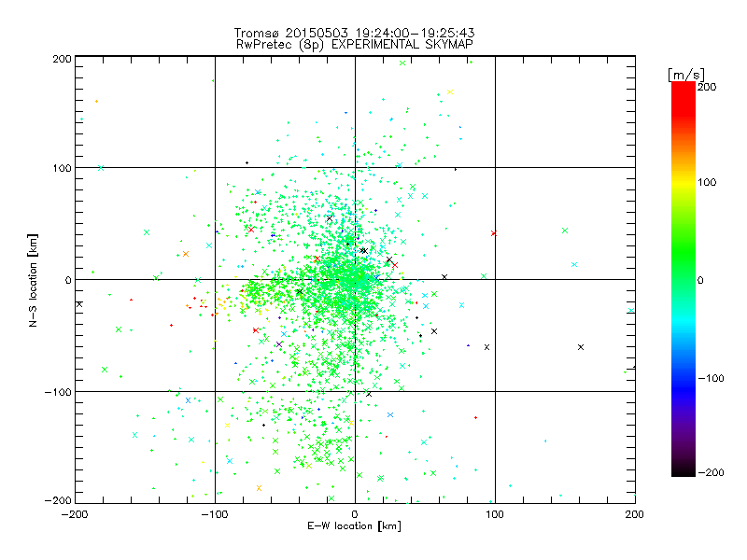Viewport: 747px width, 560px height.
Task: Click the colorbar label '100'
Action: 707,182
